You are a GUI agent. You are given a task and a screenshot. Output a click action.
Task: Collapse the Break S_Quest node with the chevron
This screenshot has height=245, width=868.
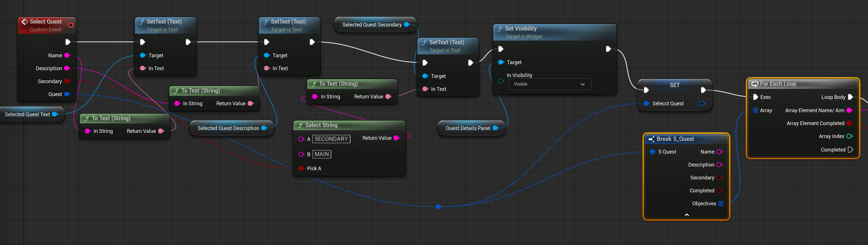point(687,215)
